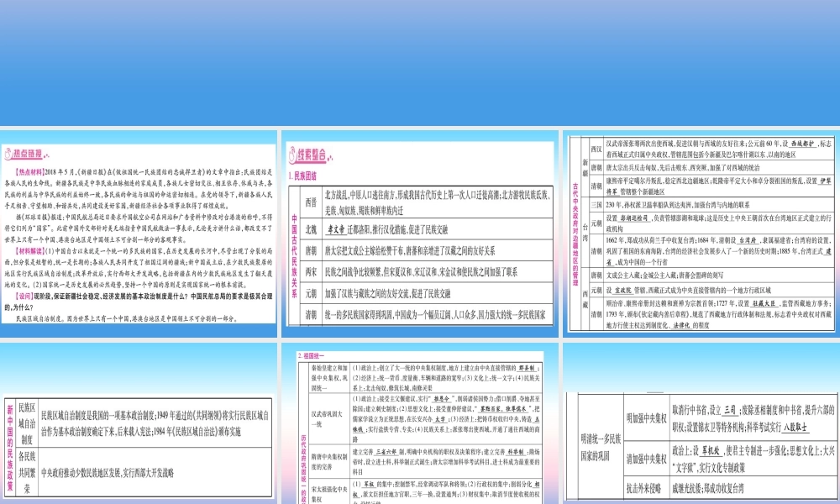The height and width of the screenshot is (504, 840).
Task: Click the 1.民族团结 subheading
Action: pos(302,176)
